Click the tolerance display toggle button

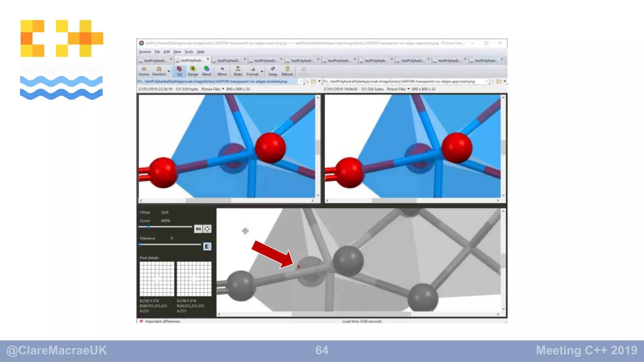pyautogui.click(x=207, y=246)
